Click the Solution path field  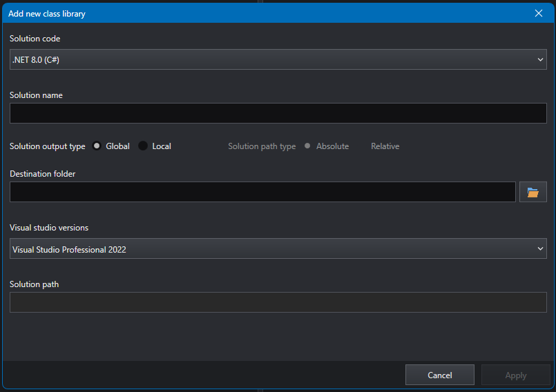pos(278,302)
